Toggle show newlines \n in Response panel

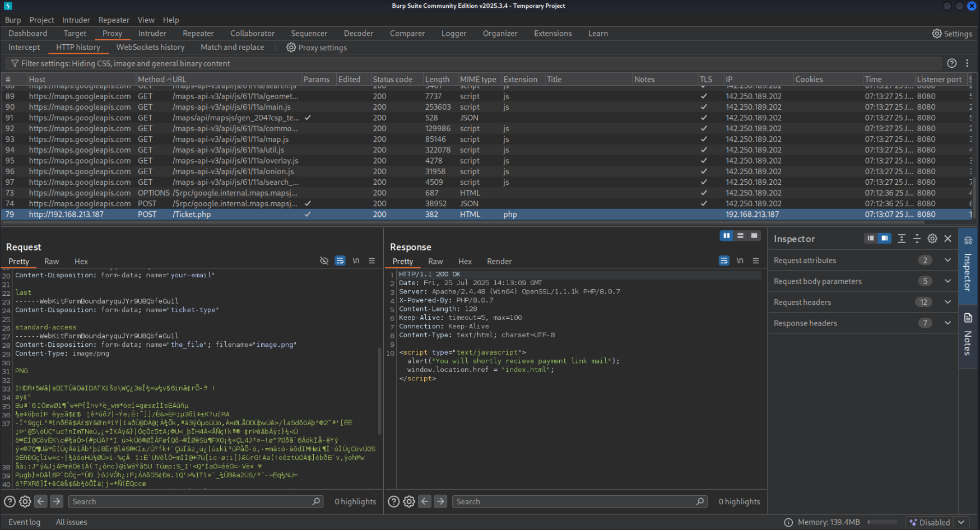pyautogui.click(x=740, y=261)
